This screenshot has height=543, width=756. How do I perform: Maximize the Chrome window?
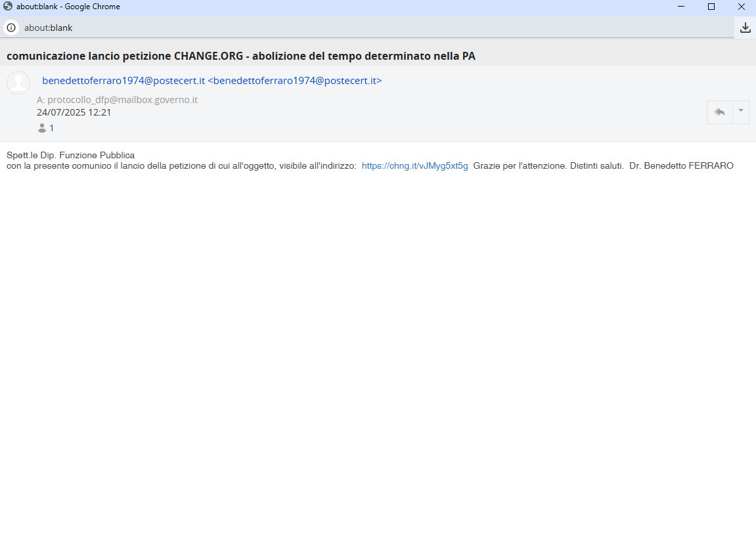[x=711, y=7]
